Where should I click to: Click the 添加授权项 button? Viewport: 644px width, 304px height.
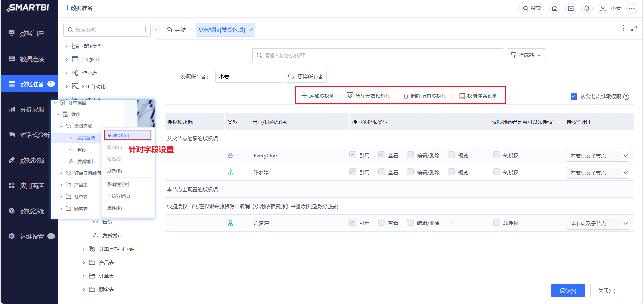point(318,96)
